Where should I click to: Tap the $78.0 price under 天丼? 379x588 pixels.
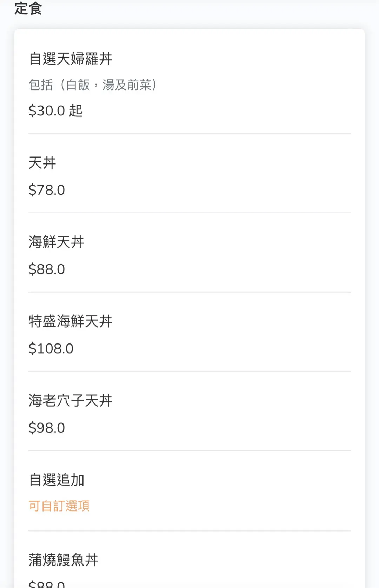(47, 190)
